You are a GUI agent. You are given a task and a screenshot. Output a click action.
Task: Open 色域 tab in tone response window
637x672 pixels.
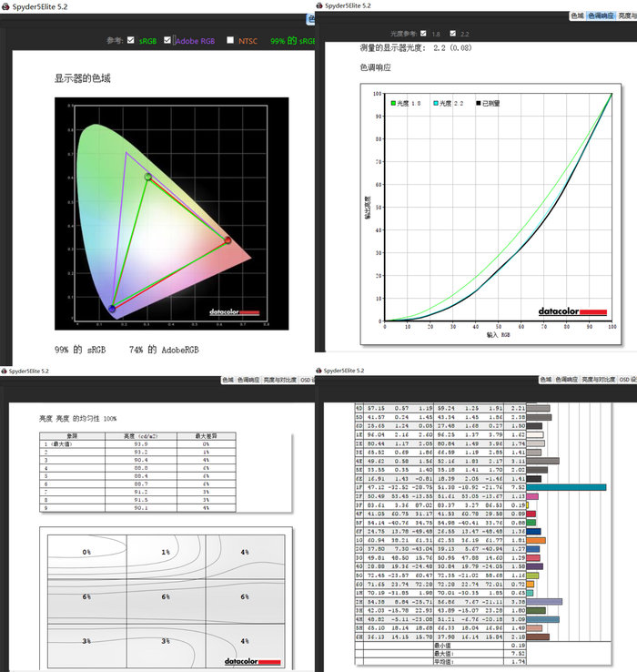tap(577, 15)
